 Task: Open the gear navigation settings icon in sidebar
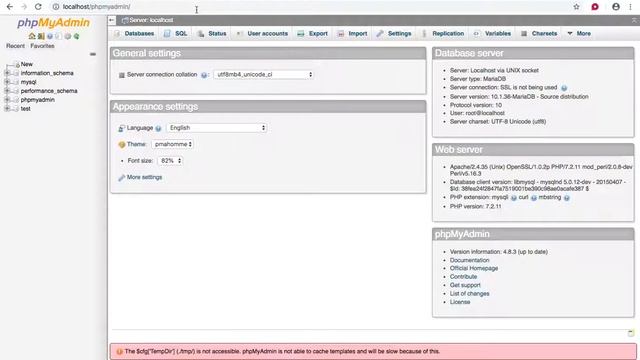tap(67, 36)
